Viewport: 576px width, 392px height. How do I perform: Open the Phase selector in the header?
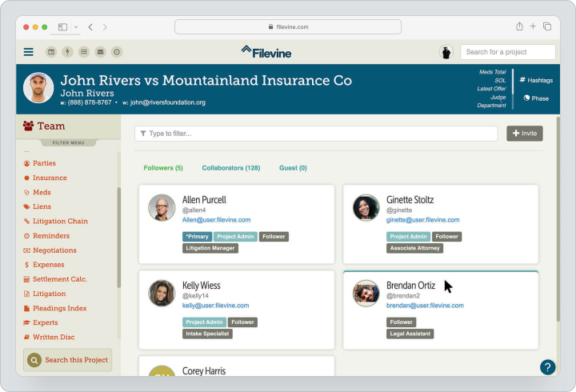click(x=536, y=98)
